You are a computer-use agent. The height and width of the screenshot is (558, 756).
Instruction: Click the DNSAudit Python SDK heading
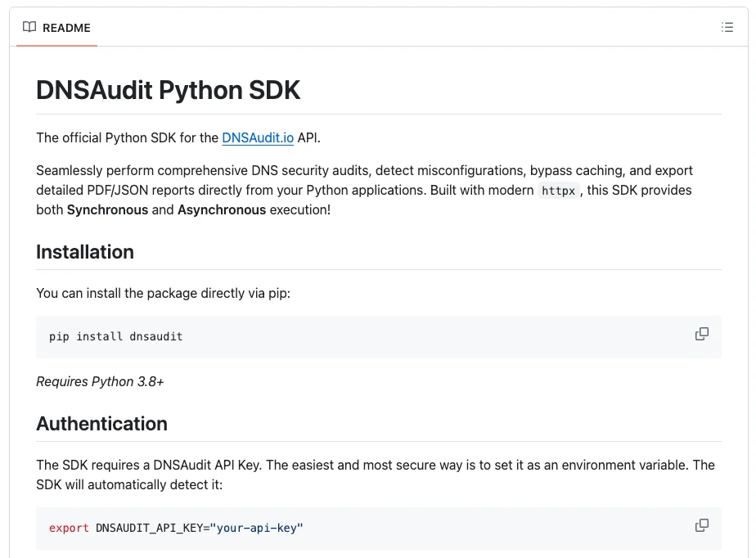tap(169, 90)
